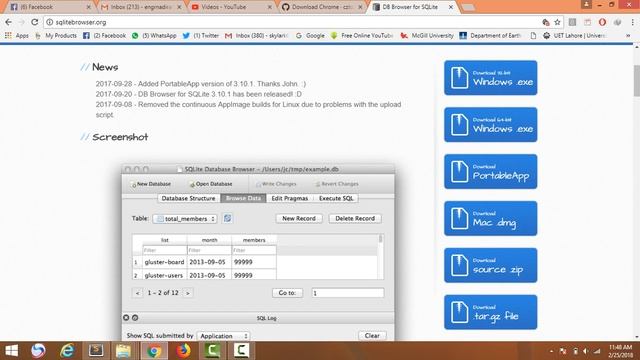Open a new browser tab

tap(468, 7)
